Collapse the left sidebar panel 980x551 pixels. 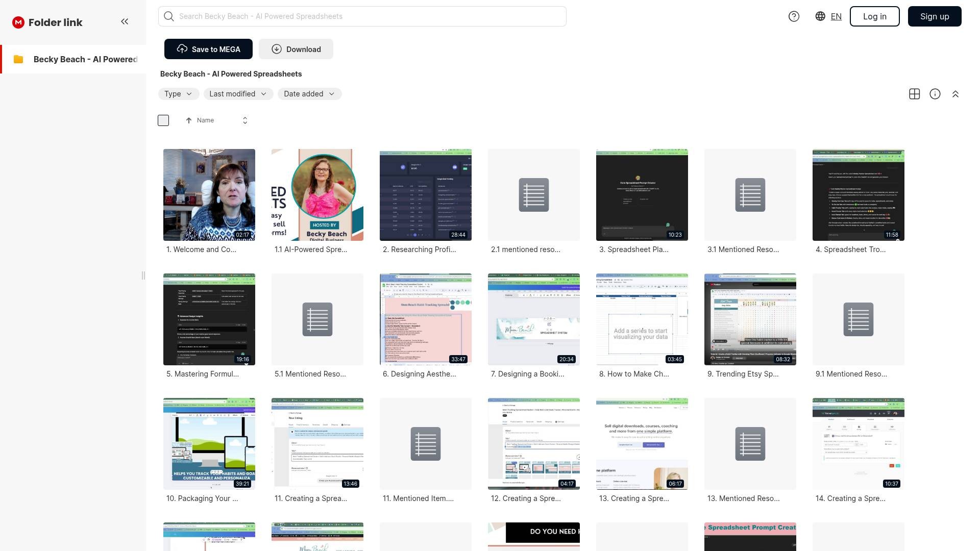click(x=125, y=21)
